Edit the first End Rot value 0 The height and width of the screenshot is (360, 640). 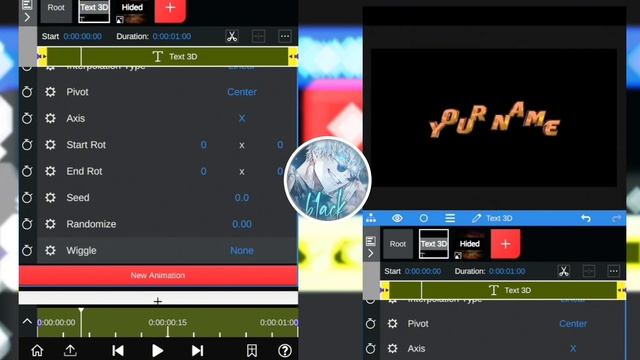(x=203, y=171)
